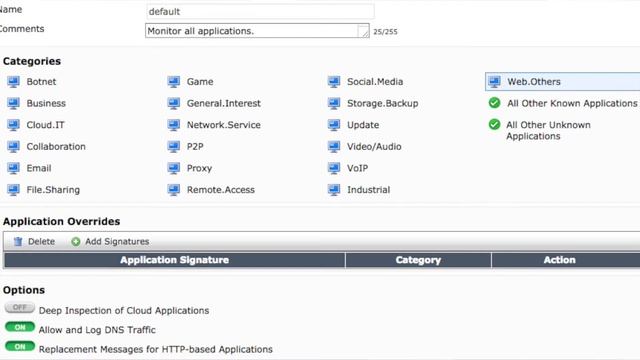Select the Update category label
640x360 pixels.
click(x=363, y=125)
